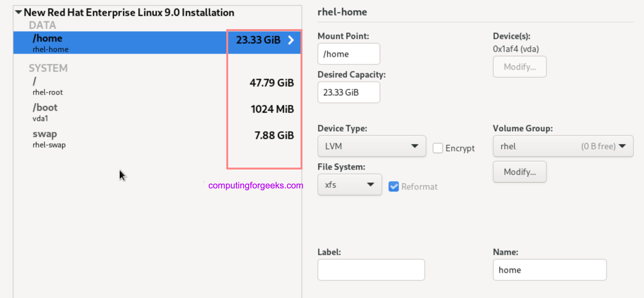Viewport: 644px width, 298px height.
Task: Collapse the New Red Hat Enterprise Linux 9.0 Installation section
Action: coord(18,12)
